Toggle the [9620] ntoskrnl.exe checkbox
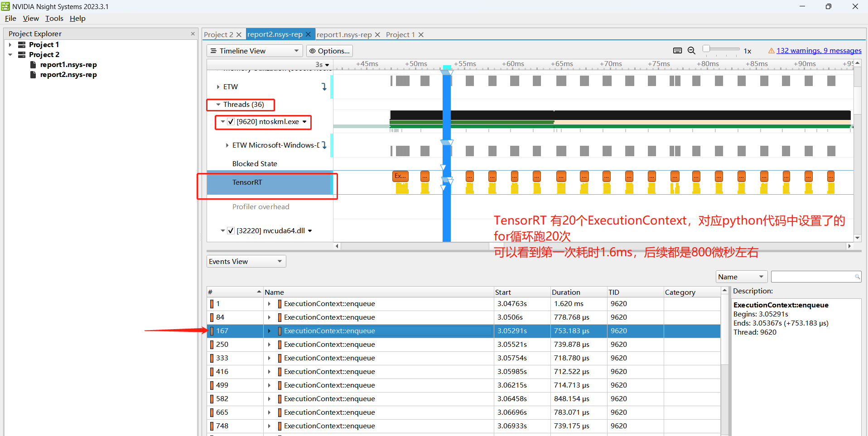The image size is (868, 436). [231, 122]
